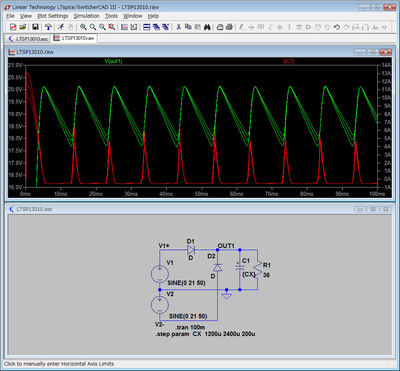Click the Cut scissors icon
This screenshot has width=400, height=371.
pyautogui.click(x=178, y=27)
